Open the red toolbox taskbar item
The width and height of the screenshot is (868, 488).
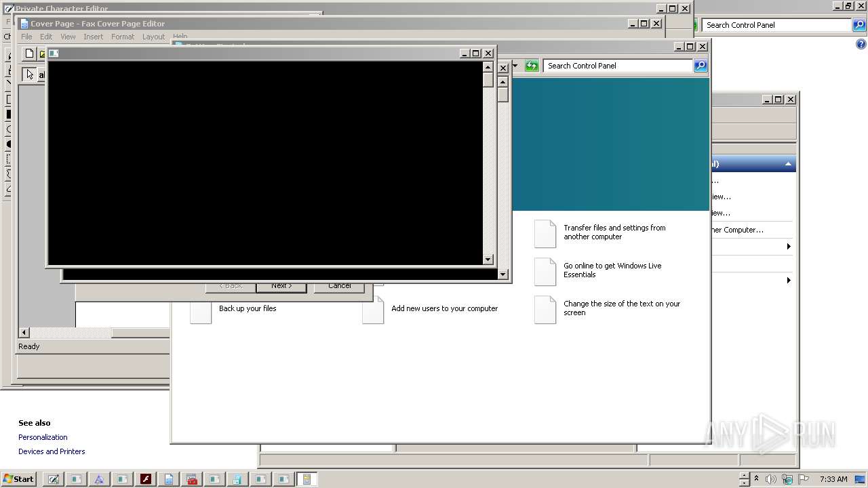click(191, 479)
